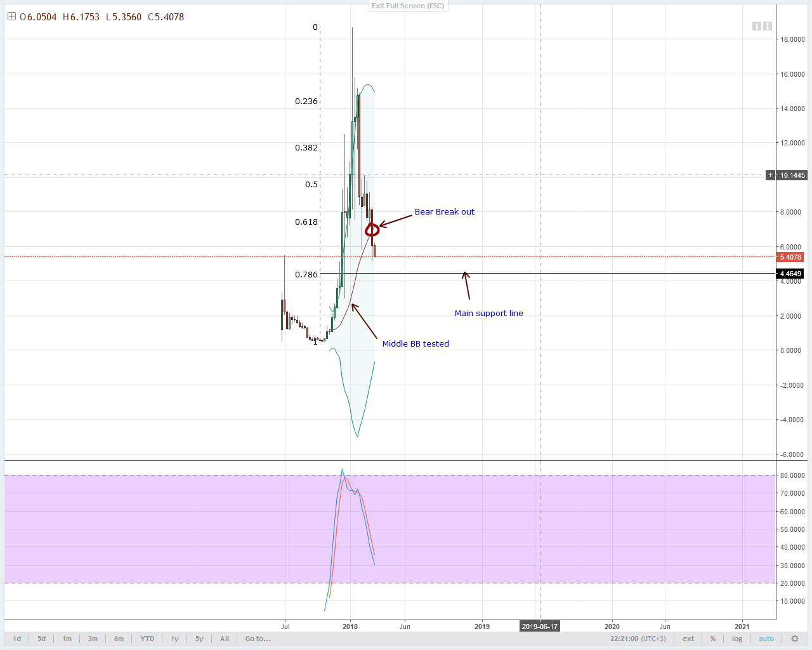Select the 1d time range
The height and width of the screenshot is (650, 812).
17,639
